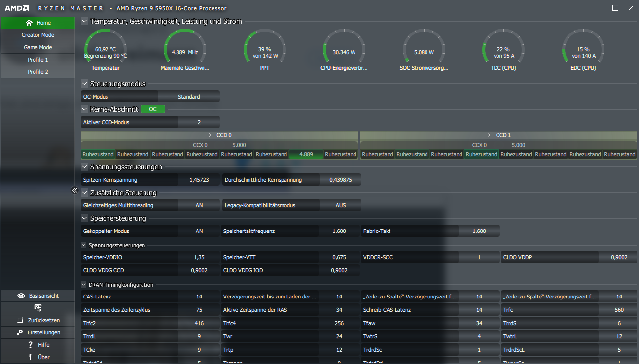
Task: Click the OC badge next to Kerne-Abschnitt
Action: tap(153, 109)
